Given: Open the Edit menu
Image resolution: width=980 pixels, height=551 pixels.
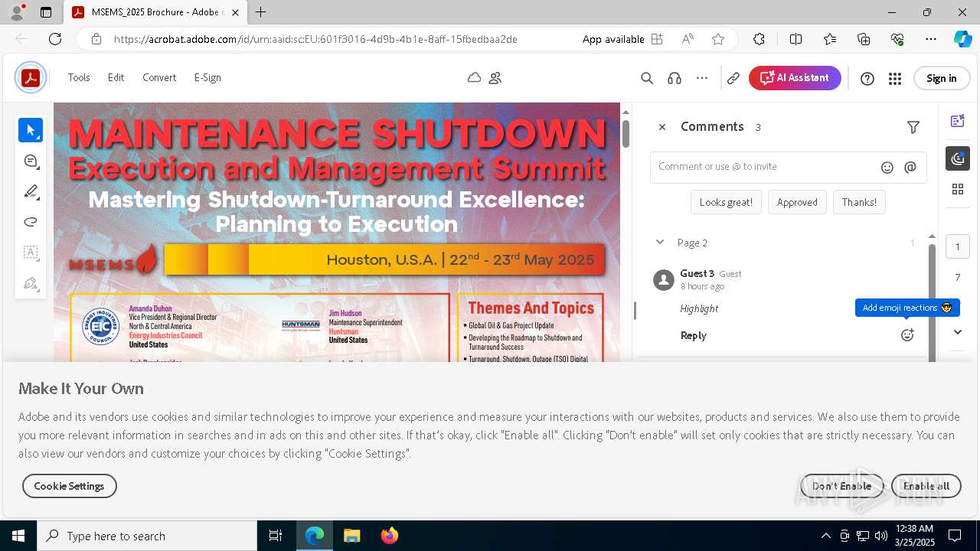Looking at the screenshot, I should pyautogui.click(x=116, y=77).
